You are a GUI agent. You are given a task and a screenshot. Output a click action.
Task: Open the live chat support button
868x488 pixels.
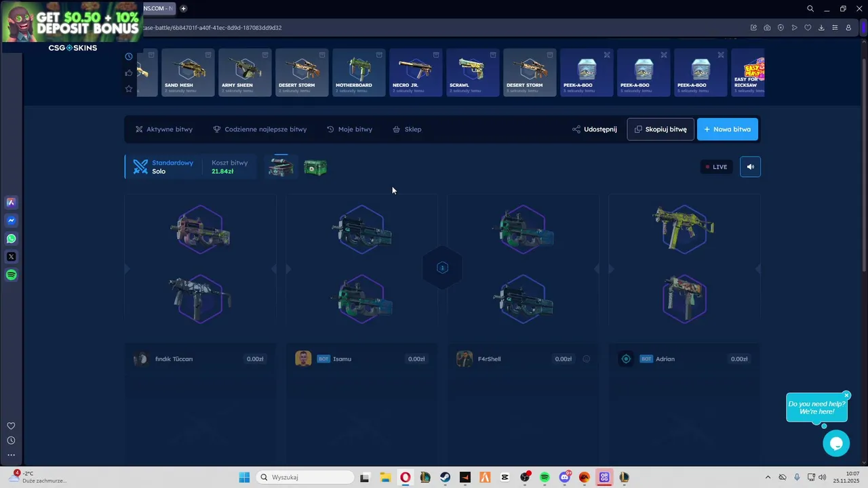(x=836, y=443)
